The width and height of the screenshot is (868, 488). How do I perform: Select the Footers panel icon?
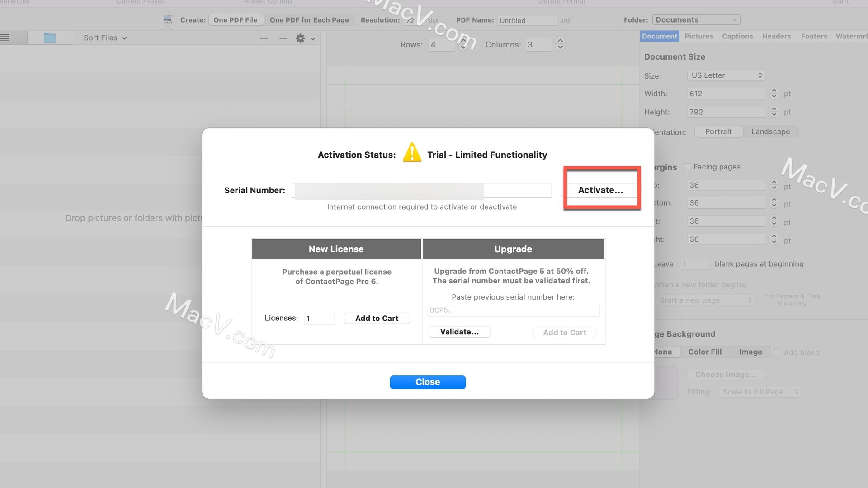point(814,36)
